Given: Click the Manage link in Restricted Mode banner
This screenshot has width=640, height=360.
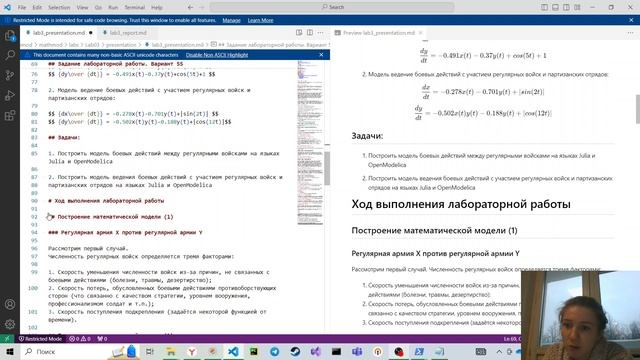Looking at the screenshot, I should tap(231, 20).
